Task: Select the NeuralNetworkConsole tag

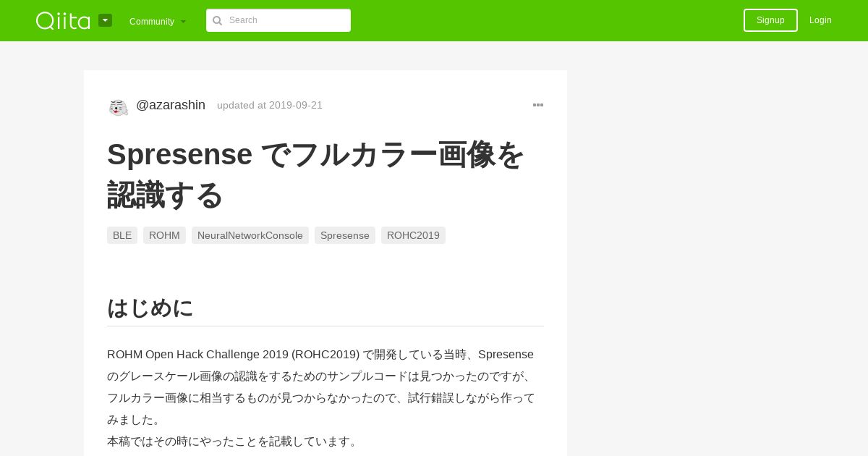Action: pos(250,235)
